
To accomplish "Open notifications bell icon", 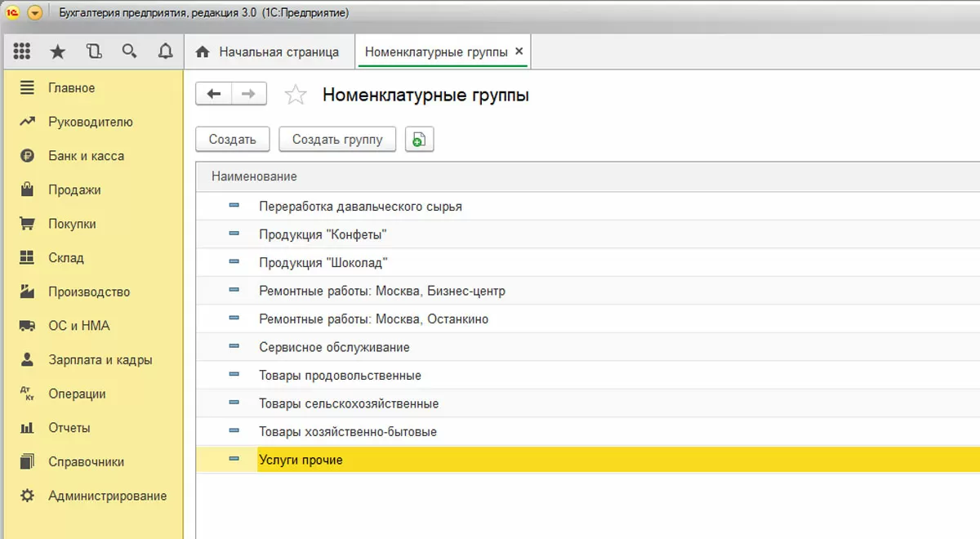I will coord(165,51).
